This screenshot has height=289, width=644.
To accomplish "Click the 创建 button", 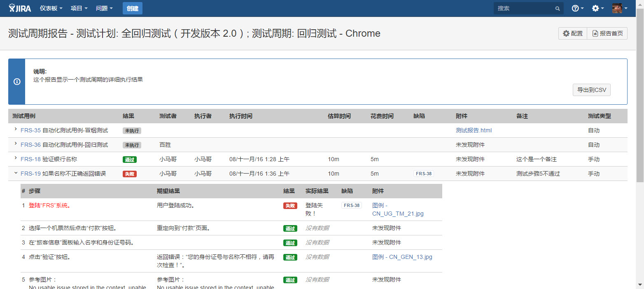I will coord(133,8).
